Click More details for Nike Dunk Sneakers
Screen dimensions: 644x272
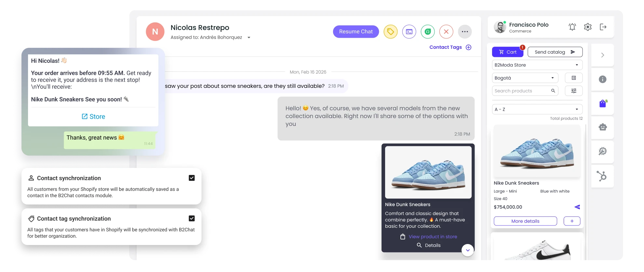point(525,221)
